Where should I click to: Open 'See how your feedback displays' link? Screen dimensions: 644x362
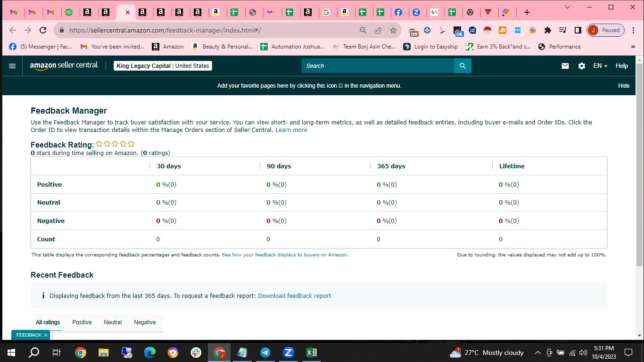pyautogui.click(x=285, y=255)
